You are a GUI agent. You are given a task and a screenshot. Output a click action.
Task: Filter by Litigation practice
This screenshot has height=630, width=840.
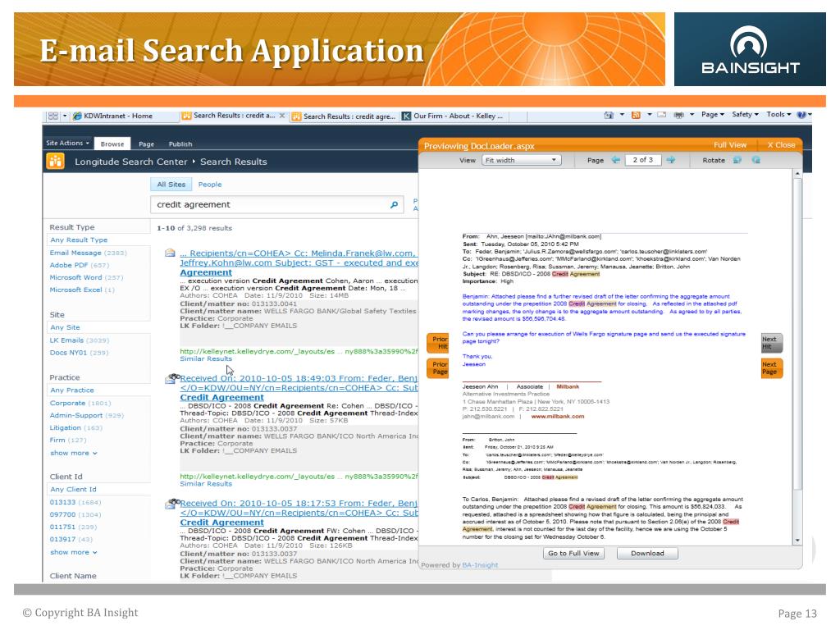pyautogui.click(x=75, y=427)
